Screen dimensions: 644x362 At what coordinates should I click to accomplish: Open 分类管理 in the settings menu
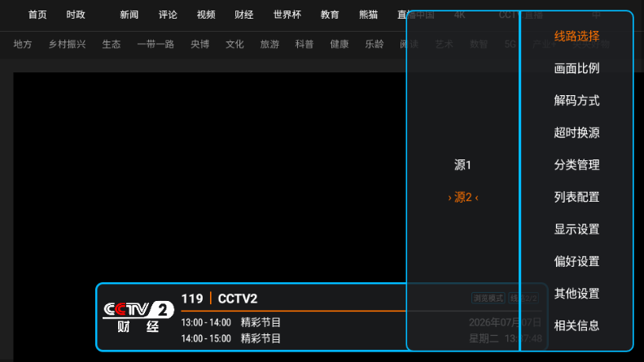point(576,165)
